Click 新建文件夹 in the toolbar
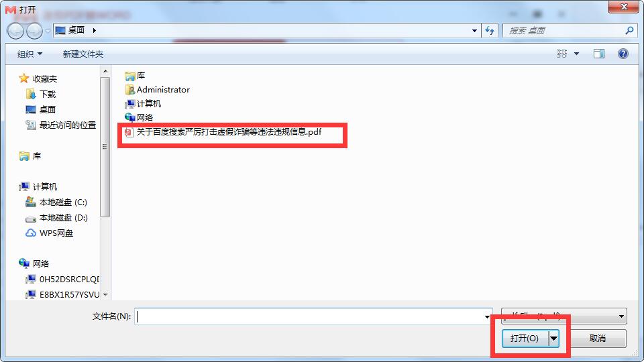 point(83,54)
